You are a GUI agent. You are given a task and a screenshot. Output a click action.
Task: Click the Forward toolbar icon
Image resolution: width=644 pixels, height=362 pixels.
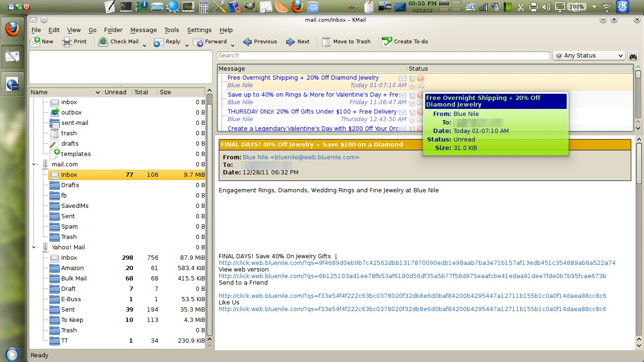tap(198, 41)
